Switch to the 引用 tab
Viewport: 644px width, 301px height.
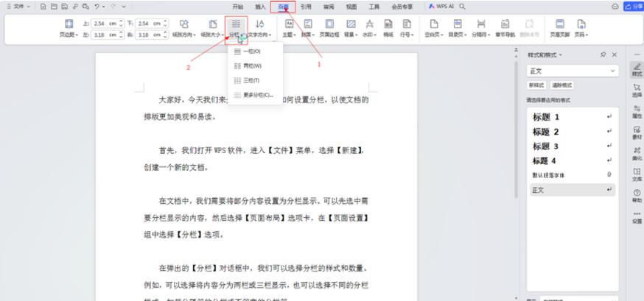pyautogui.click(x=306, y=7)
